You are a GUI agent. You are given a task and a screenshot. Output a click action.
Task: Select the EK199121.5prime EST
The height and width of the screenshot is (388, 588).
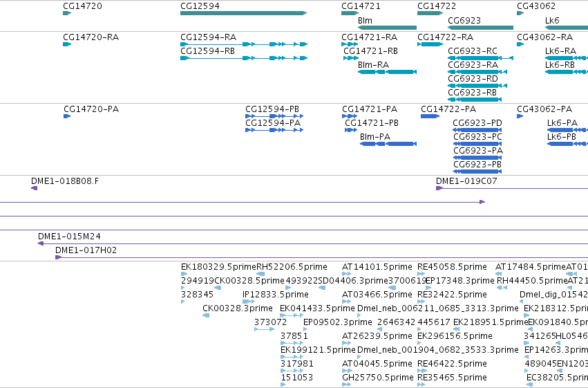point(292,358)
